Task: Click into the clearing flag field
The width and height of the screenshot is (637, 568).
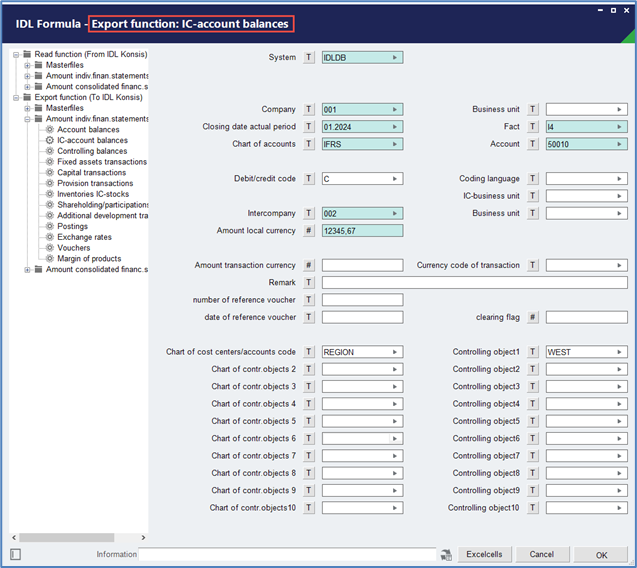Action: point(587,317)
